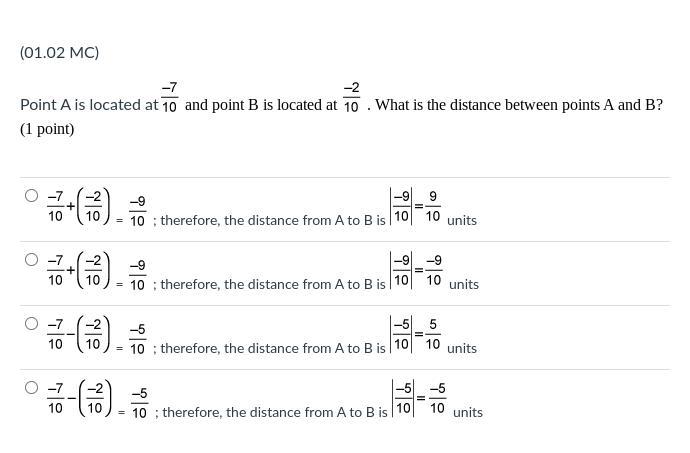
Task: Click the "Point A is located at" text
Action: click(88, 105)
